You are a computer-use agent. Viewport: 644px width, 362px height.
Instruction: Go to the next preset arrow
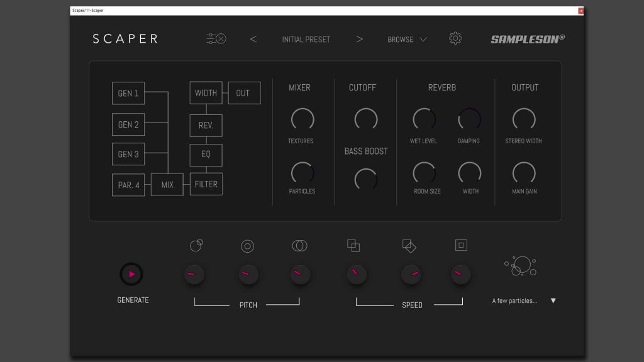(x=359, y=39)
